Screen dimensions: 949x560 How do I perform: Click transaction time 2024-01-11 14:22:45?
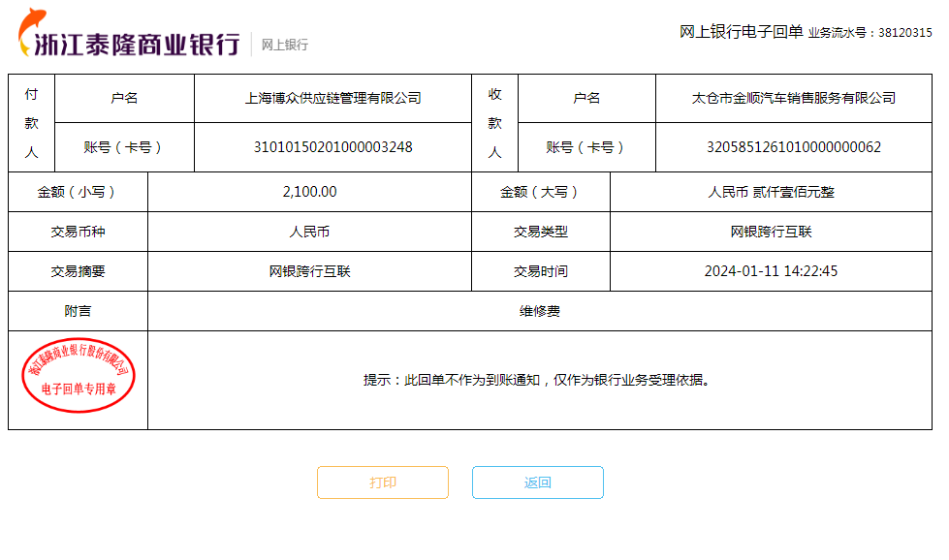(771, 271)
